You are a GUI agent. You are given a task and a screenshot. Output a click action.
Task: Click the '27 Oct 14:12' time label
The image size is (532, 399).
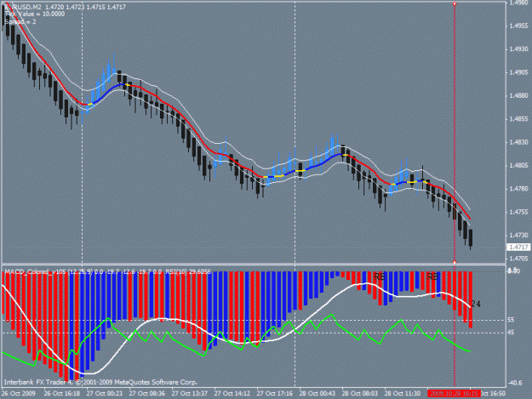pyautogui.click(x=232, y=394)
